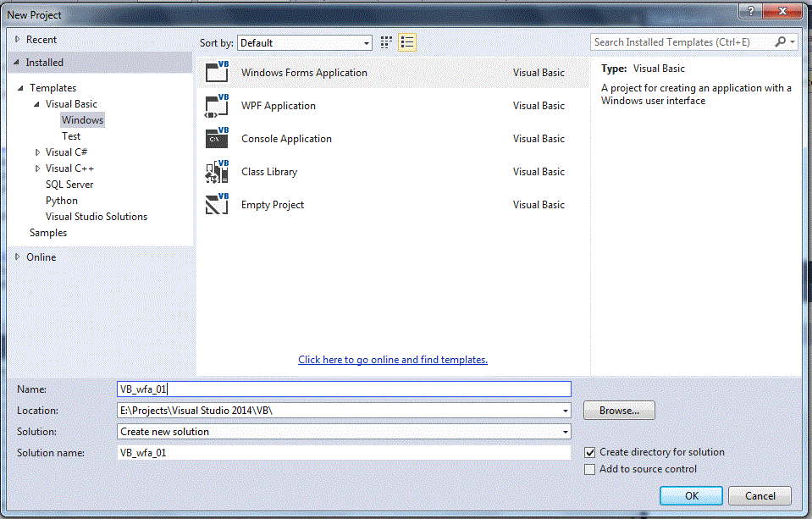812x519 pixels.
Task: Click the Browse... button
Action: (619, 411)
